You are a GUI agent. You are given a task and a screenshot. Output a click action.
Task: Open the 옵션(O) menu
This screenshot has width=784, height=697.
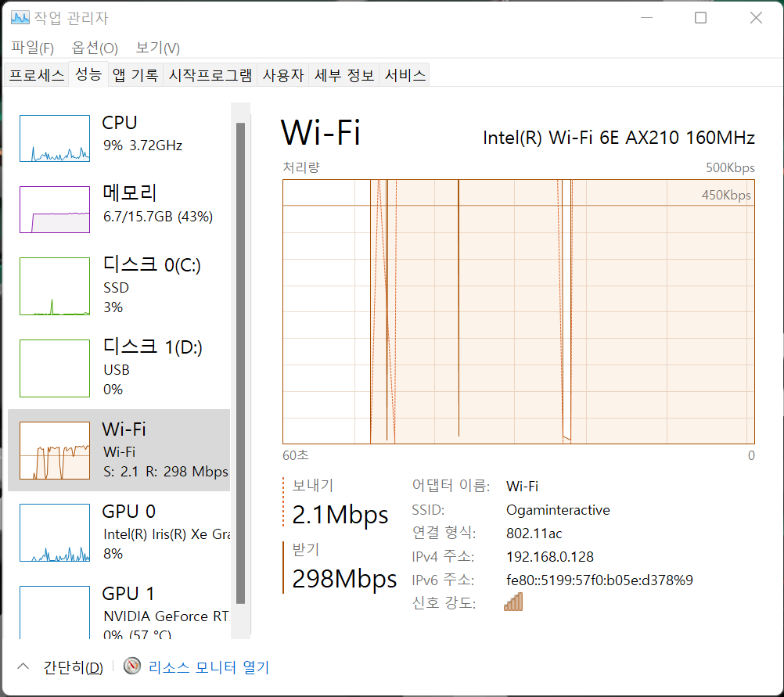coord(95,48)
